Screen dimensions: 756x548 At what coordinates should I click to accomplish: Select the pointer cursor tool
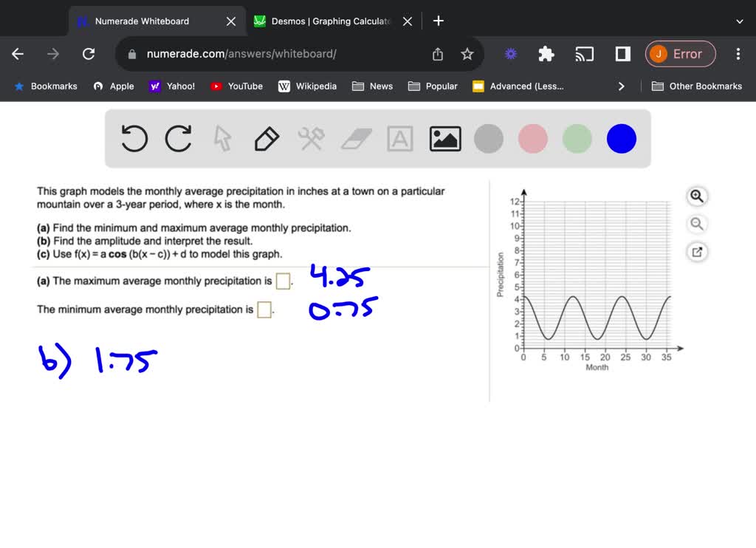point(222,138)
